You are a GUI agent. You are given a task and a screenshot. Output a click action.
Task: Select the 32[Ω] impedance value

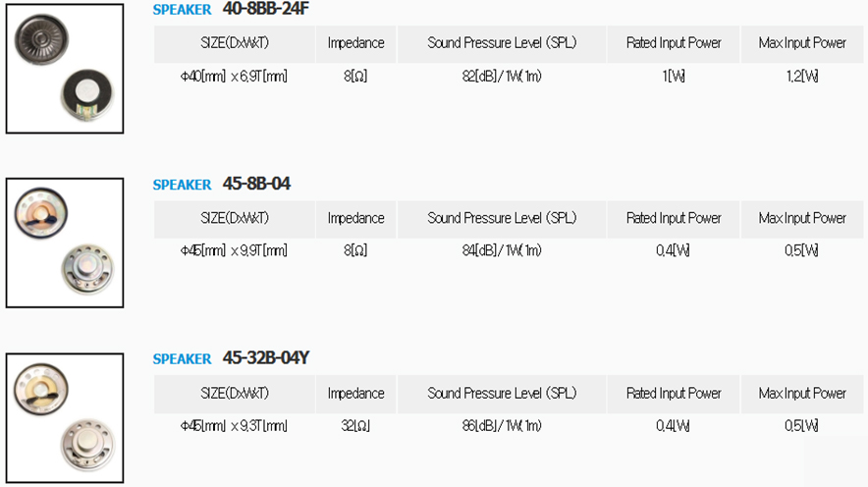point(355,425)
